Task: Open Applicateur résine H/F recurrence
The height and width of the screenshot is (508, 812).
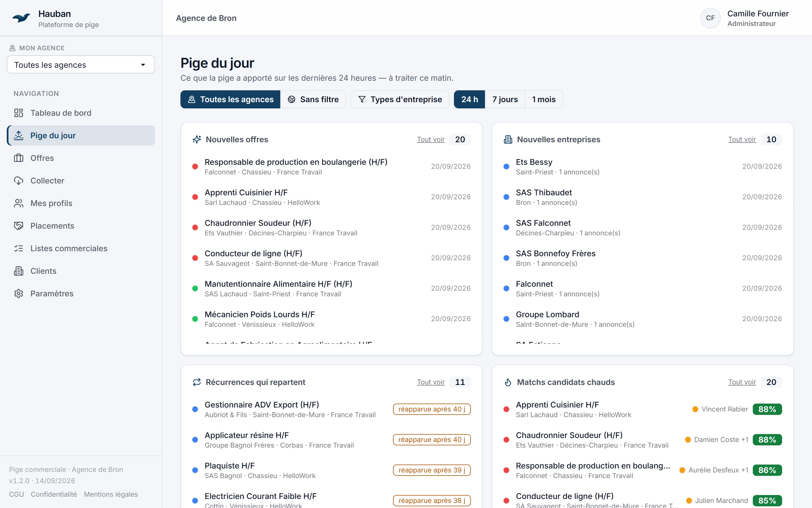Action: [x=331, y=440]
